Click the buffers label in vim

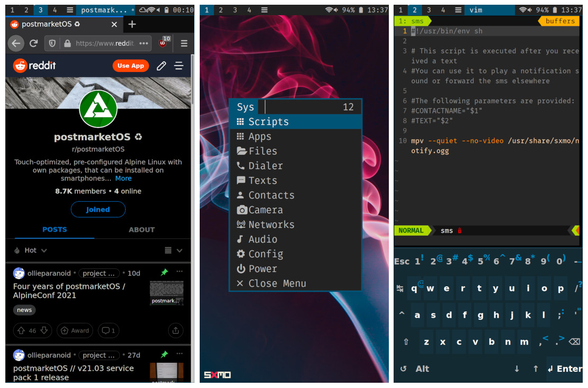560,21
